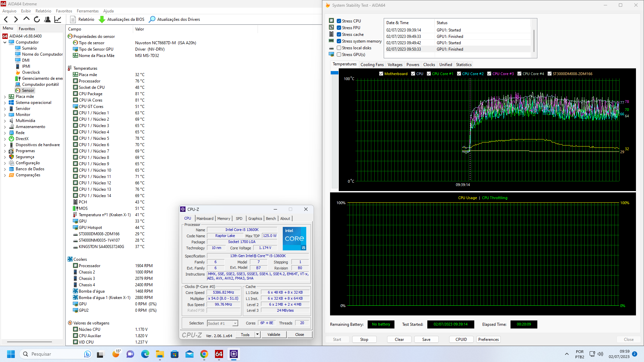644x362 pixels.
Task: Stop the system stability test
Action: 364,340
